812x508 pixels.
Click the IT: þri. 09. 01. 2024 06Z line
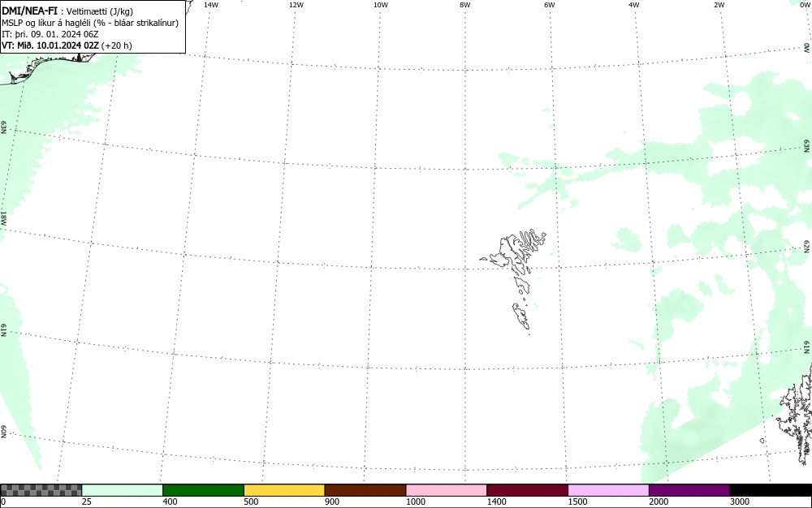50,34
